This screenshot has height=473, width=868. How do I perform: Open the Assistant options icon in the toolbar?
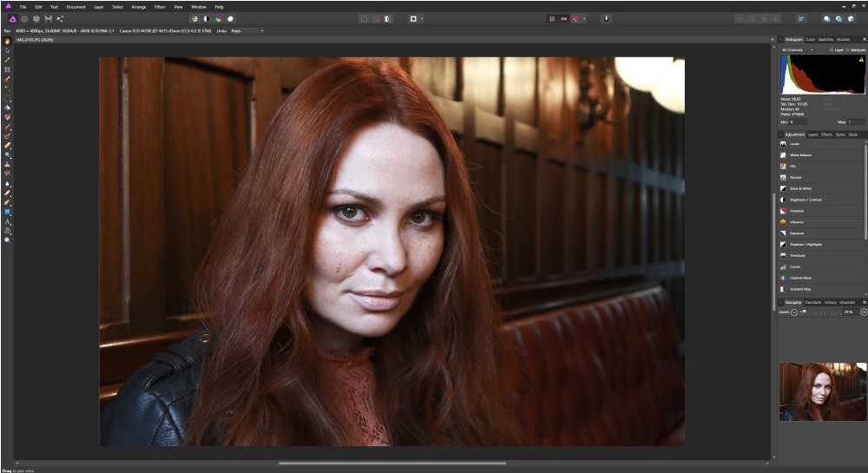(606, 19)
